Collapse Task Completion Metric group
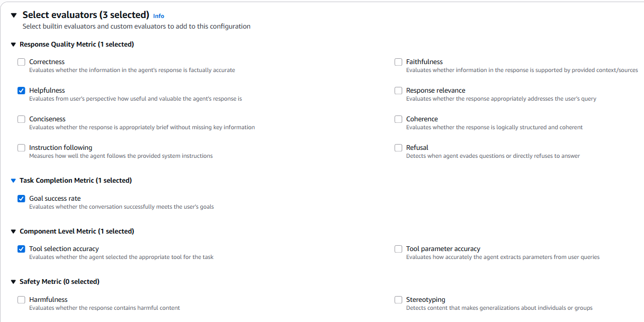Image resolution: width=644 pixels, height=322 pixels. tap(13, 181)
